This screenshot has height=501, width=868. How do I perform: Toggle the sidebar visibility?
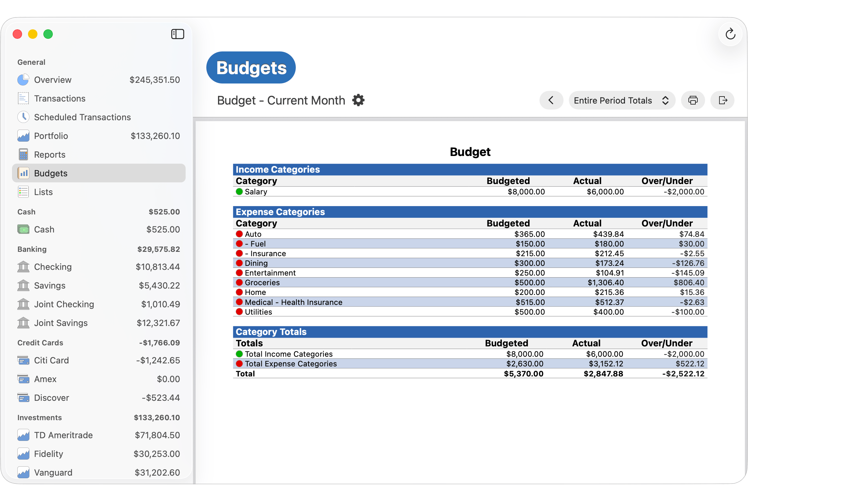[178, 34]
